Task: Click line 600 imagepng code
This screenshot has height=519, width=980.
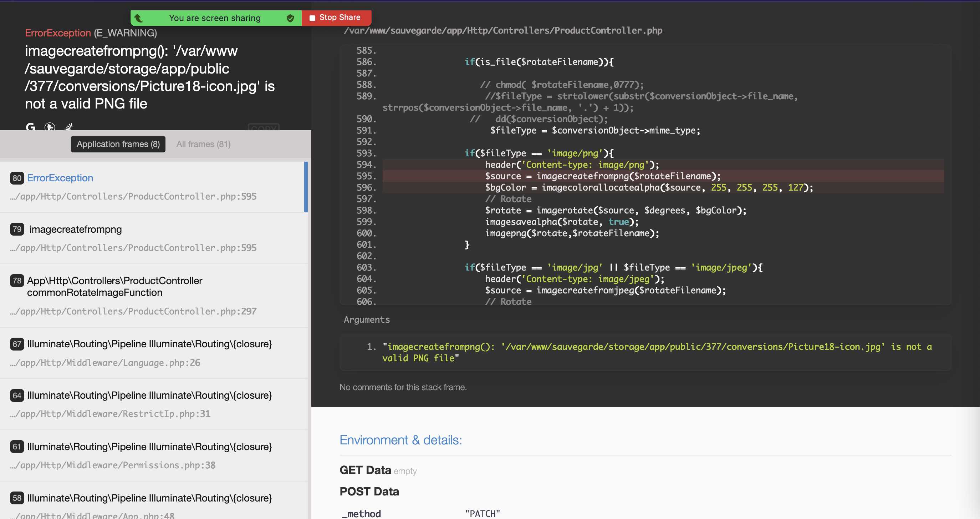Action: [572, 233]
